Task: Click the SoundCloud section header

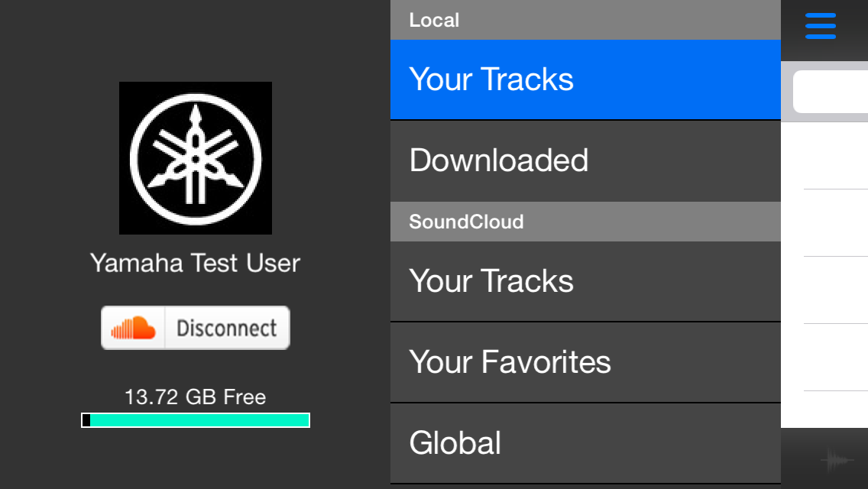Action: point(585,222)
